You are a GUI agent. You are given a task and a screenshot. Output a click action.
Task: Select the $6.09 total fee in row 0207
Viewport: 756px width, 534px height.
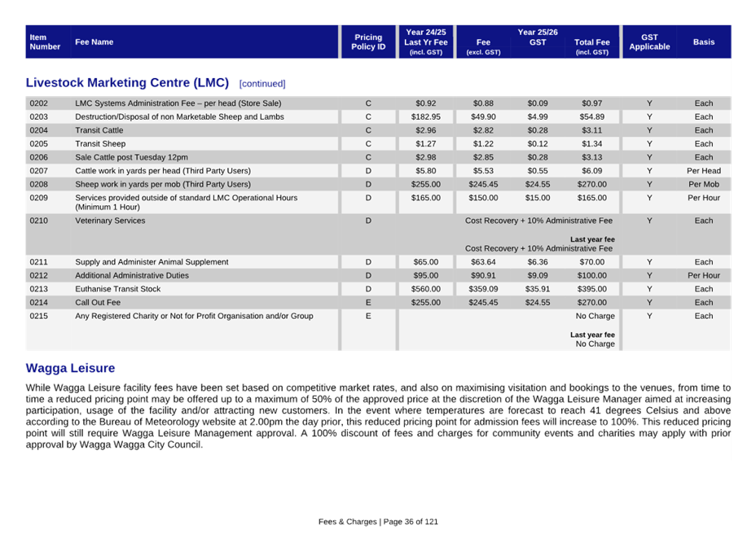[592, 171]
